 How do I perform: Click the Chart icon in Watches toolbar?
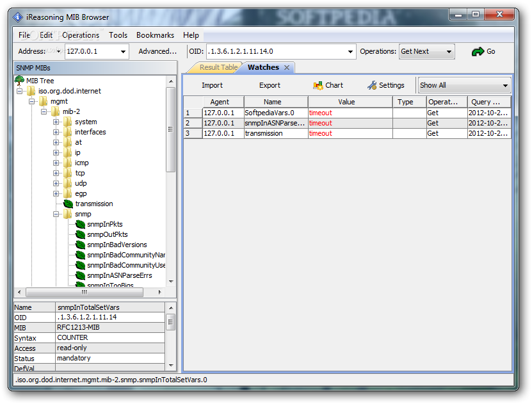[318, 86]
